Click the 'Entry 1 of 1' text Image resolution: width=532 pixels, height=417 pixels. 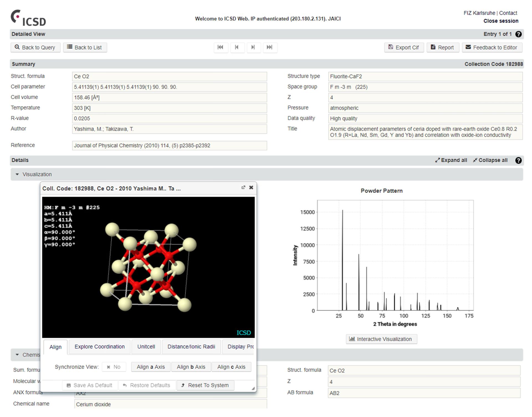click(x=498, y=34)
